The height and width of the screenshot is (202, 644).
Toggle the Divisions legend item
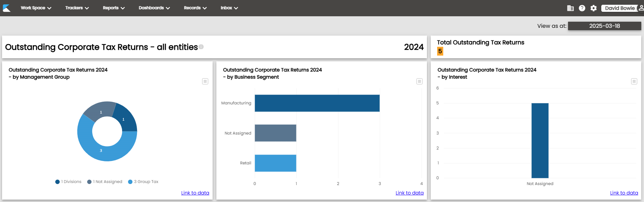click(69, 182)
